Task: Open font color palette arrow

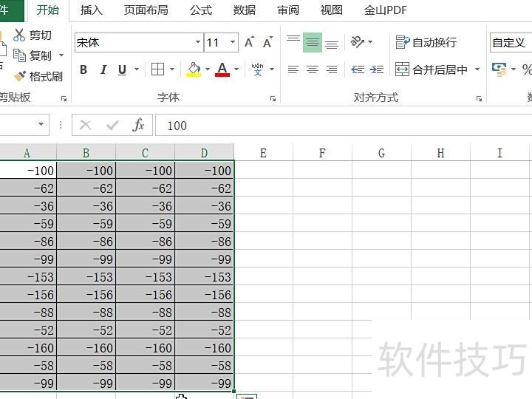Action: (236, 69)
